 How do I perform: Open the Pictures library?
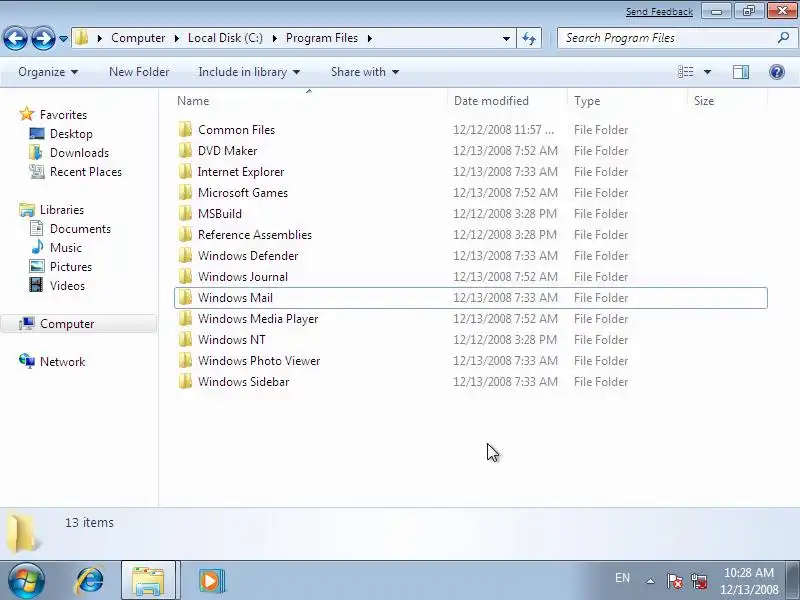[70, 267]
